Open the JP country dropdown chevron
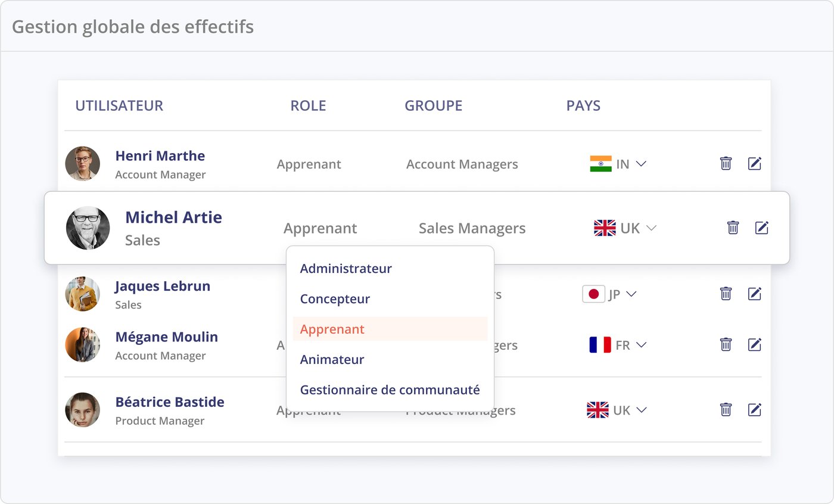 631,294
